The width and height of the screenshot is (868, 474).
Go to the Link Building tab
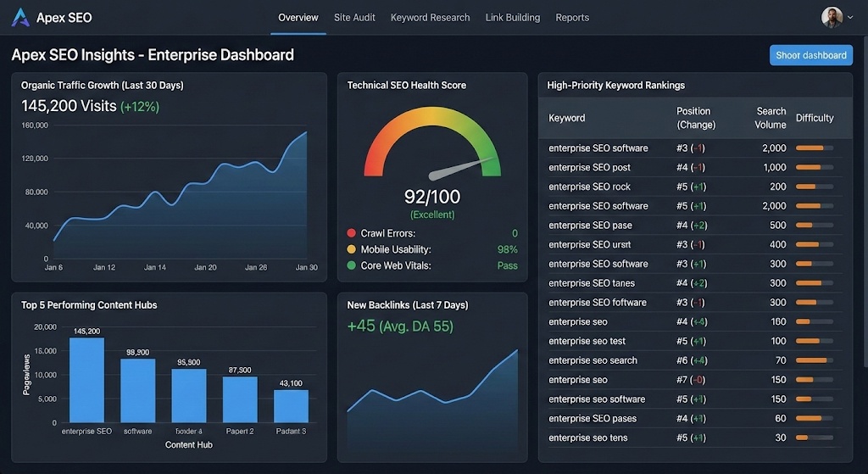(512, 17)
